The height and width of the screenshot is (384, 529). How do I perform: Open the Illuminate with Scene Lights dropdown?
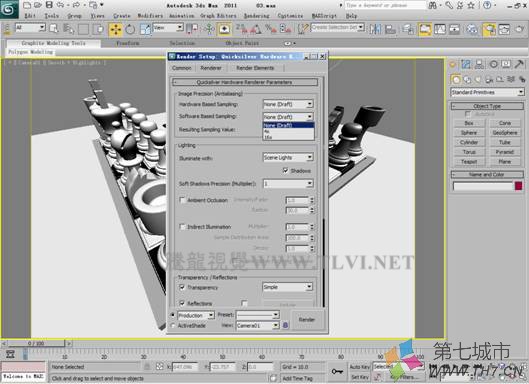288,157
